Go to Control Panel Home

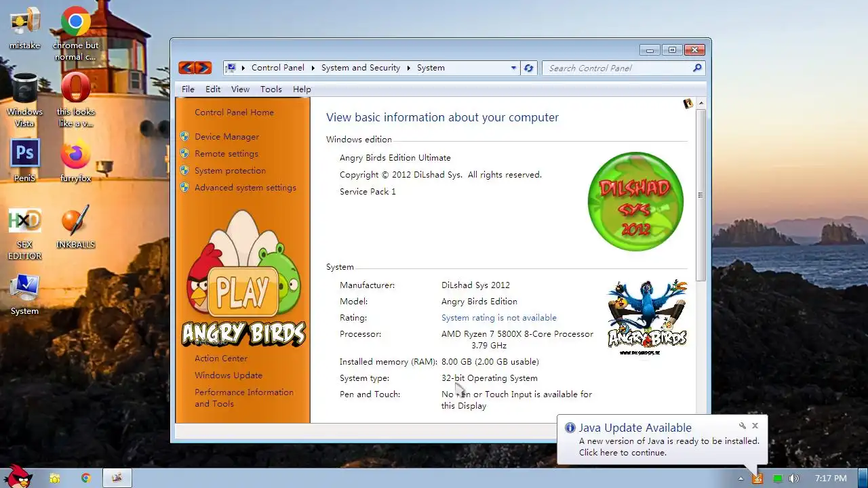point(234,113)
